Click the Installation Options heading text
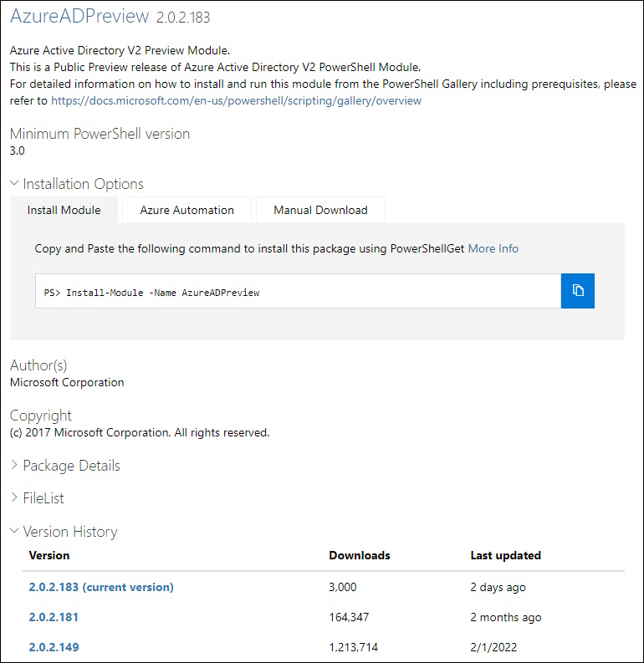The image size is (644, 663). point(83,184)
